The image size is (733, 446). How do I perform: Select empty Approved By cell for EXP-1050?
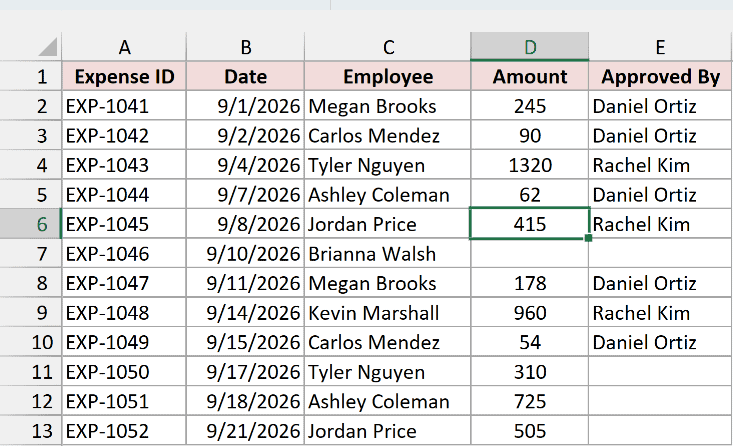(660, 372)
